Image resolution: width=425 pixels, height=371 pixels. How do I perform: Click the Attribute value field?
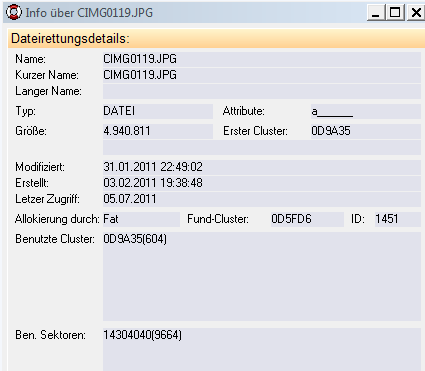point(366,111)
